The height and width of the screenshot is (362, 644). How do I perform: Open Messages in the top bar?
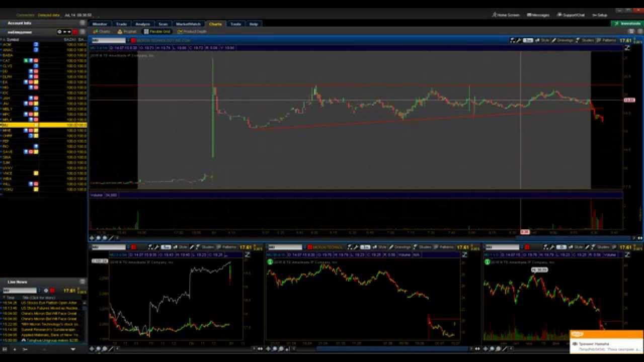pos(538,15)
